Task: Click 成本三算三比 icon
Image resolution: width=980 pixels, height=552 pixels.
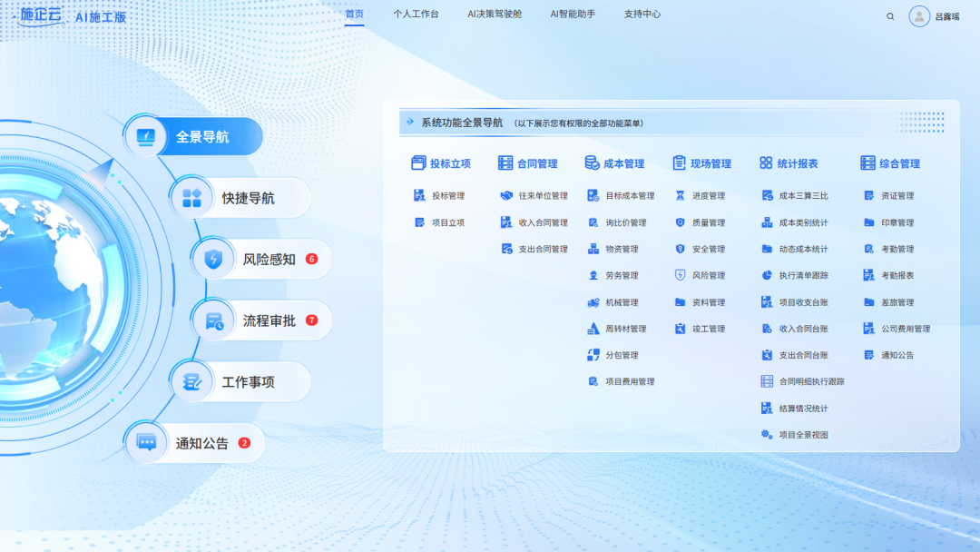Action: [767, 196]
